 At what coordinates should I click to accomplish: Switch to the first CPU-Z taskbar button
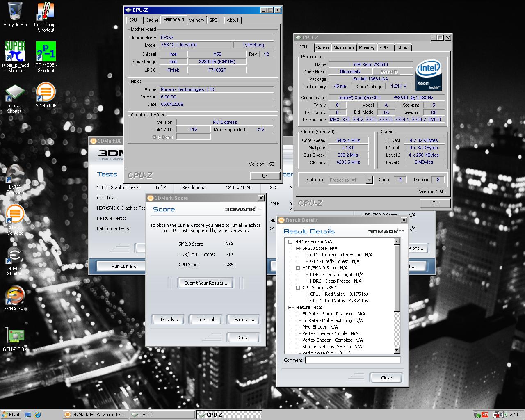[x=162, y=415]
